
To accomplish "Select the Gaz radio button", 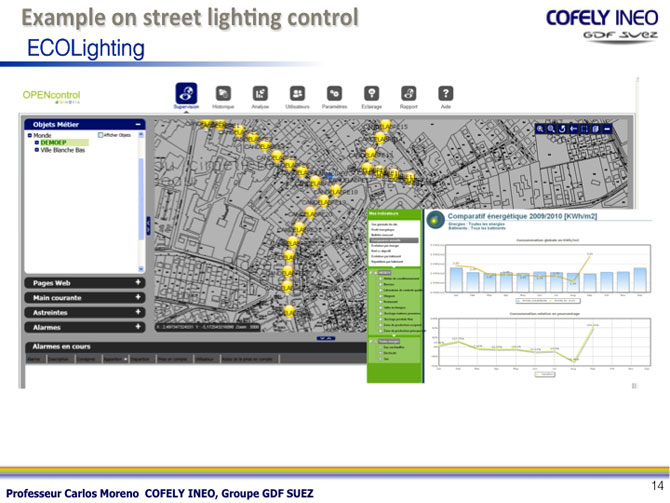I will click(x=380, y=359).
